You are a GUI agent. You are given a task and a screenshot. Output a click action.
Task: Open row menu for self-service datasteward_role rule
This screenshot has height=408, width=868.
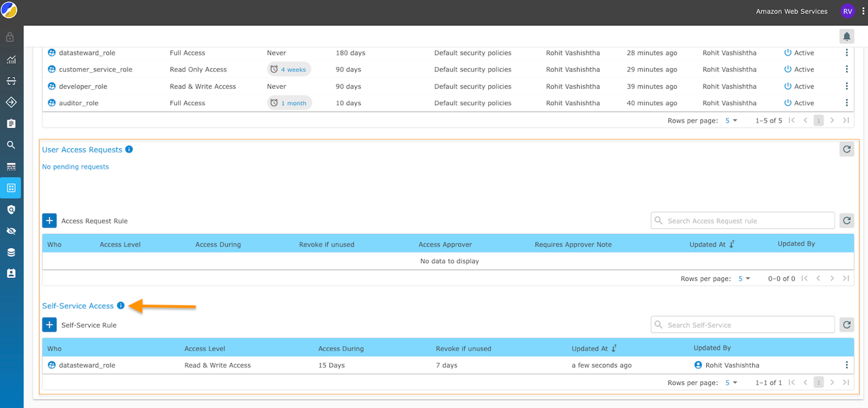[x=847, y=365]
